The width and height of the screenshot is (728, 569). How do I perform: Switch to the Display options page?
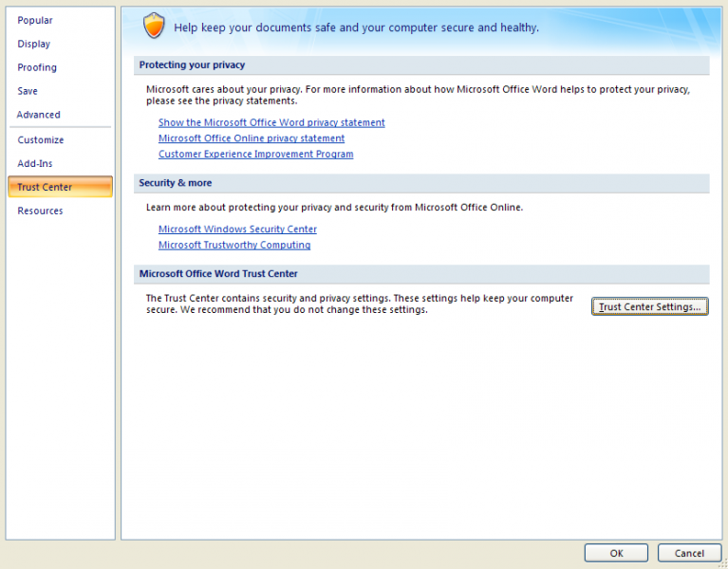tap(34, 44)
